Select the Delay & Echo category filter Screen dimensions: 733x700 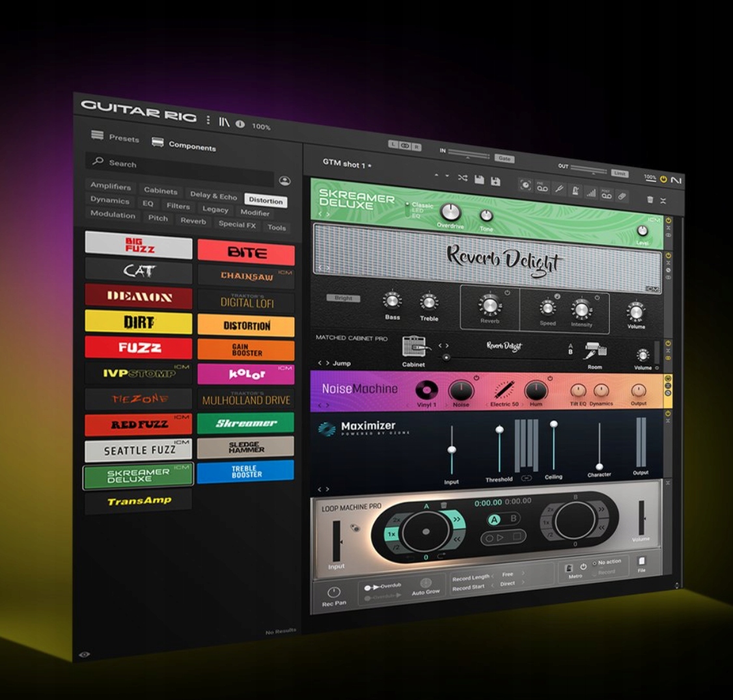(x=214, y=195)
